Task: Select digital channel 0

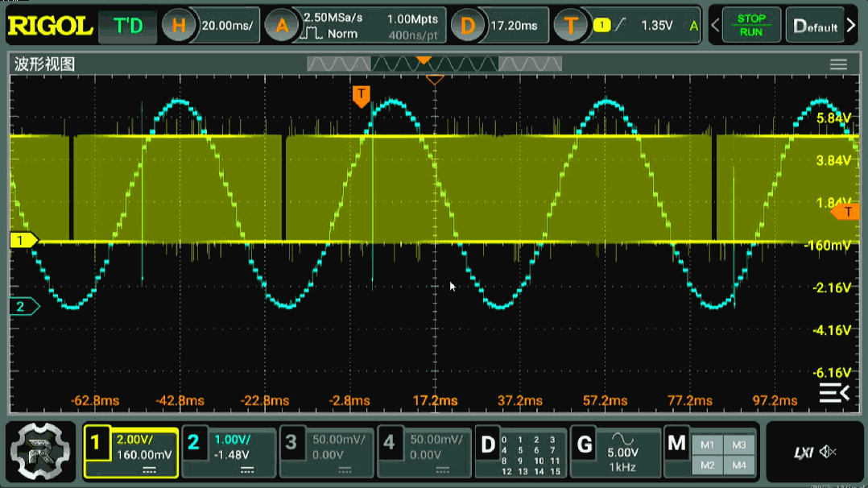Action: [x=504, y=440]
